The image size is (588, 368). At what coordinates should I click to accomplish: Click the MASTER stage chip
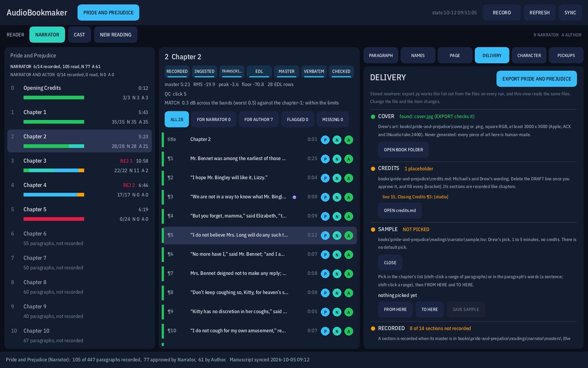pyautogui.click(x=287, y=72)
